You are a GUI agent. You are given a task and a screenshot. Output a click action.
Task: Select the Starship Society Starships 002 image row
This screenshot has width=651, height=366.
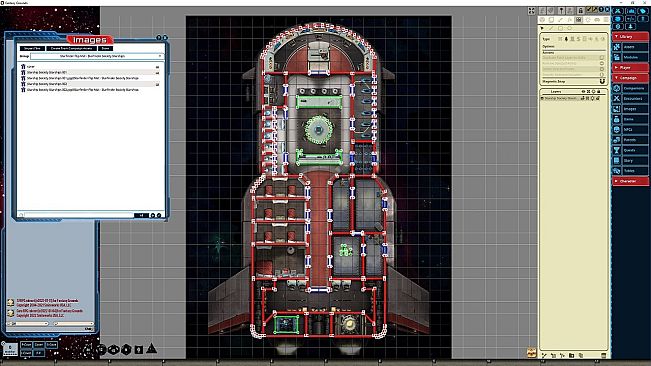click(90, 84)
